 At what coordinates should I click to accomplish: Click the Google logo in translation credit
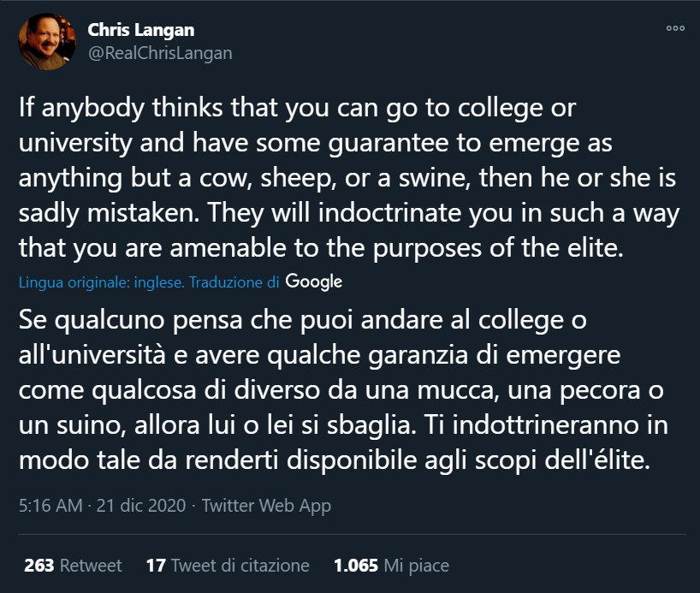click(314, 282)
